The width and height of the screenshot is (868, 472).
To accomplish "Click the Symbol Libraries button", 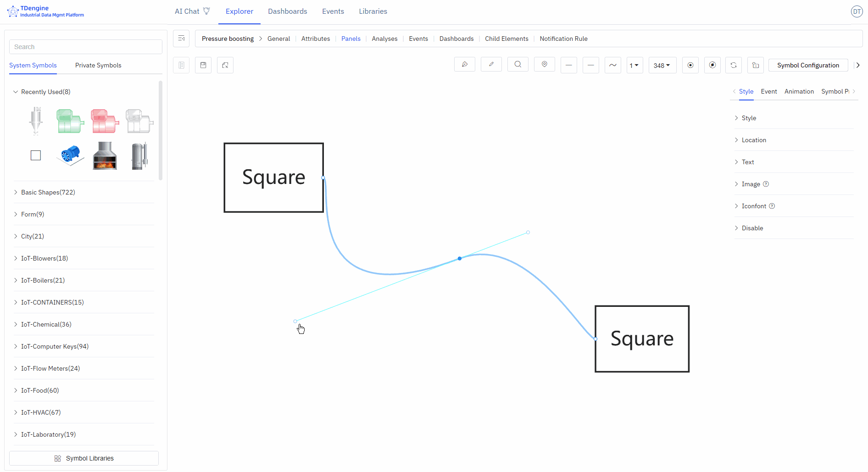I will coord(84,458).
